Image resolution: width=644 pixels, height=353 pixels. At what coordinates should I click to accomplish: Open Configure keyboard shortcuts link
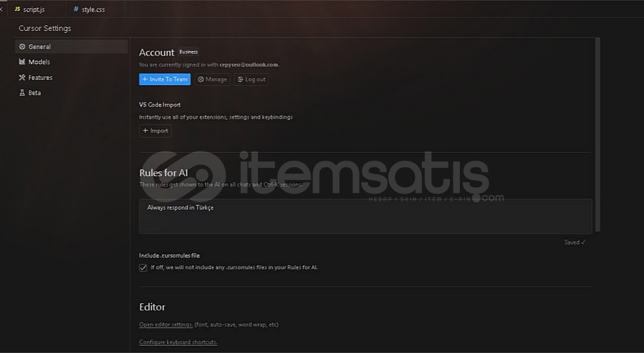click(178, 342)
